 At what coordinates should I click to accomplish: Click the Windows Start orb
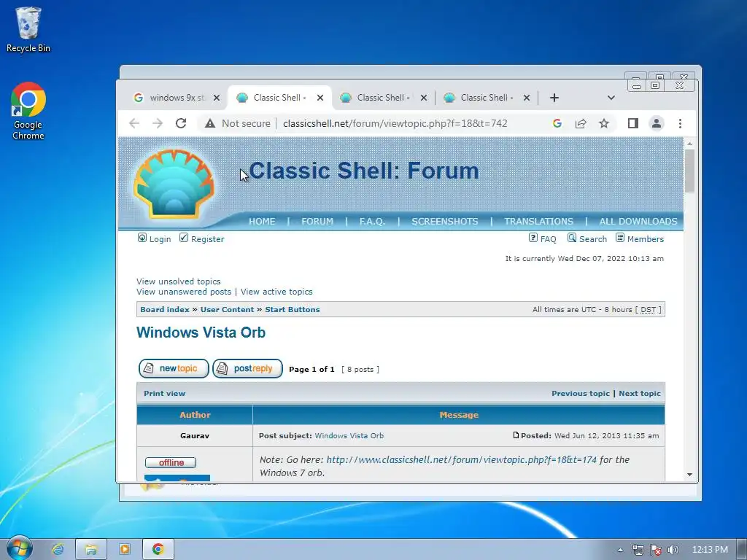click(20, 548)
